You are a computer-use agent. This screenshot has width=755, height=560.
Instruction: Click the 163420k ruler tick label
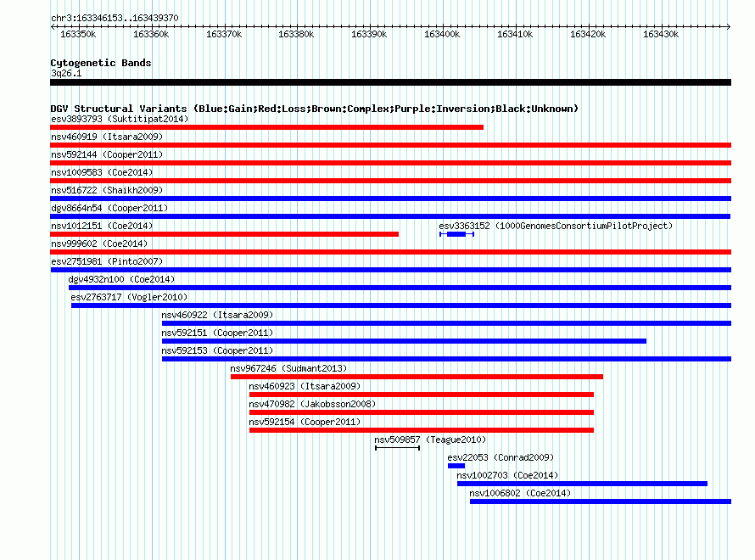(588, 34)
